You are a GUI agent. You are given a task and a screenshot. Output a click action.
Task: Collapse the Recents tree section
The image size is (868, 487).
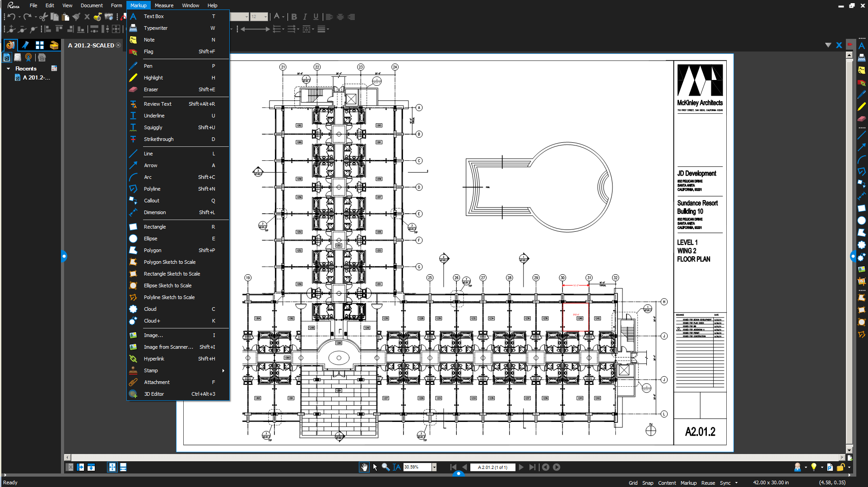coord(8,69)
